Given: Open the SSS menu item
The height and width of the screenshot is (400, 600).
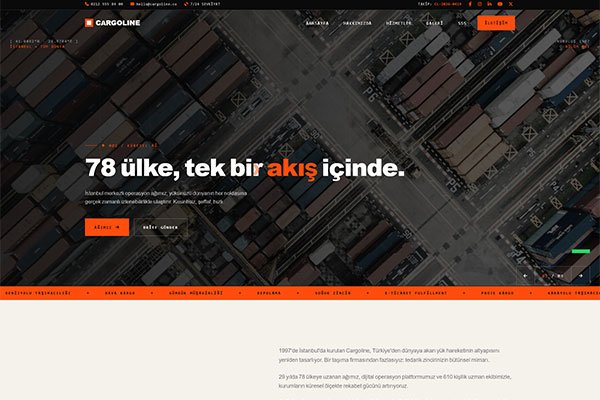Looking at the screenshot, I should 463,23.
